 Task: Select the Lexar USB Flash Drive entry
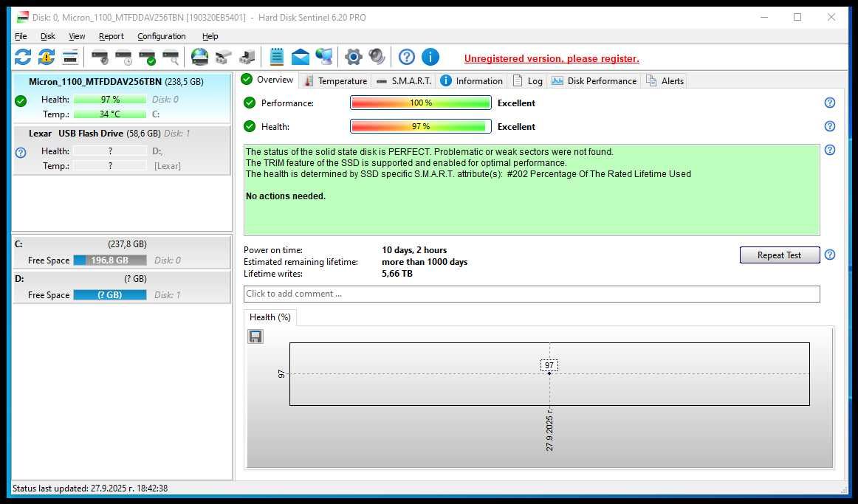tap(122, 150)
